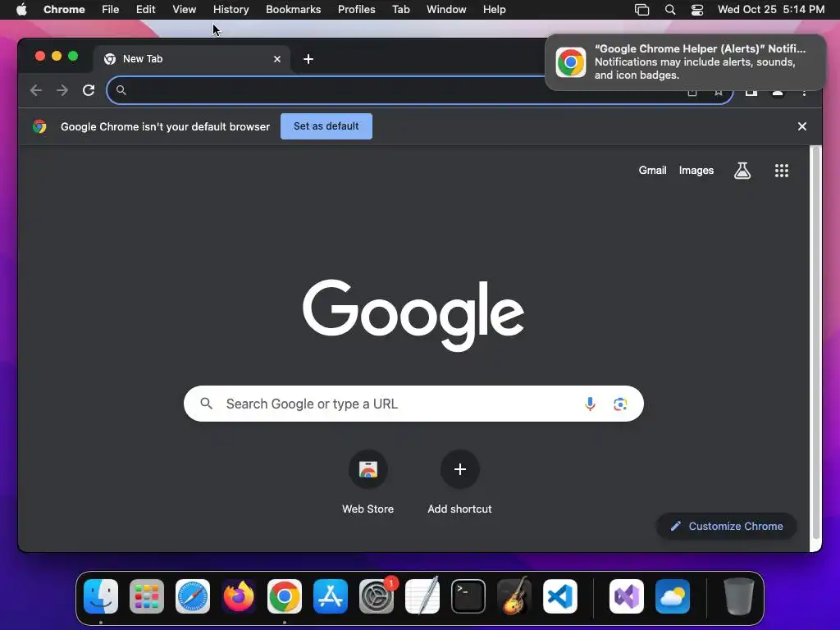Open the Help menu
The image size is (840, 630).
tap(495, 10)
